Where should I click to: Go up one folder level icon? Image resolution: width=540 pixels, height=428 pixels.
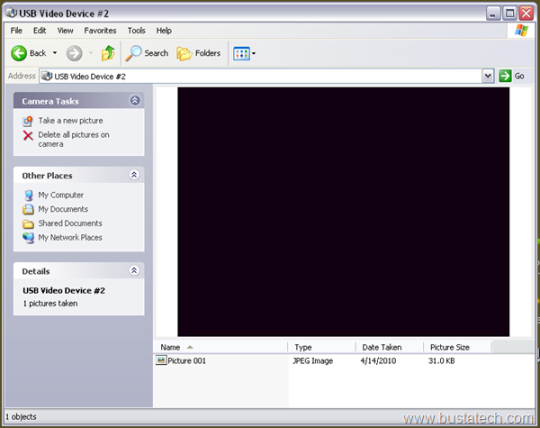pos(108,53)
